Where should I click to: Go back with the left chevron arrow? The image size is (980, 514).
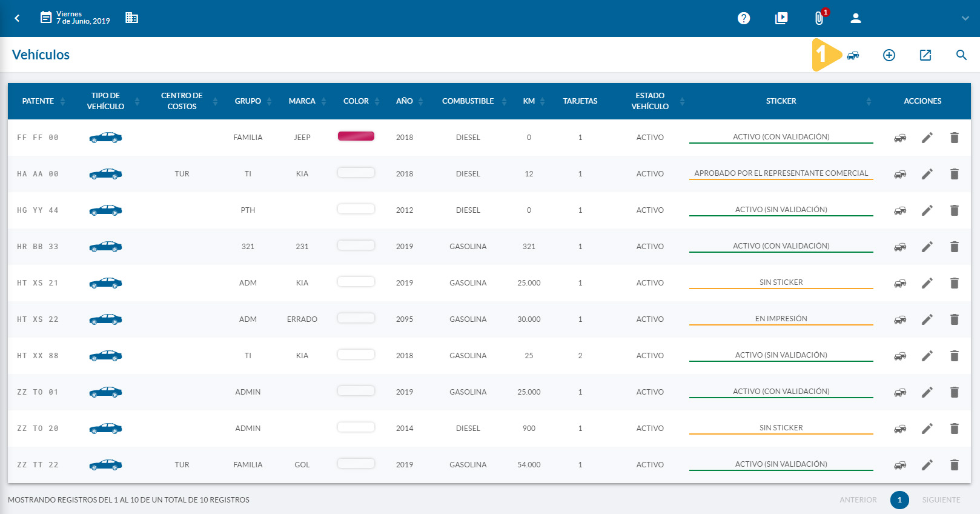point(17,18)
